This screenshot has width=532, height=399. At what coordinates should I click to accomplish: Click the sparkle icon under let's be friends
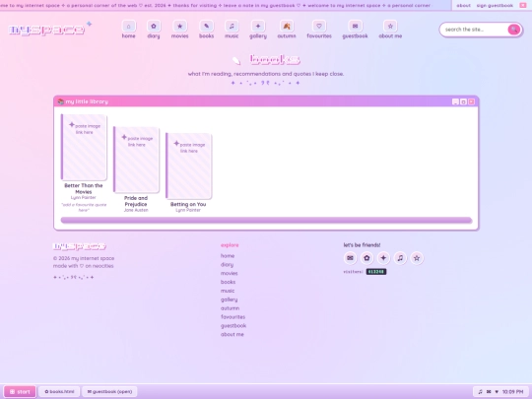pos(383,258)
